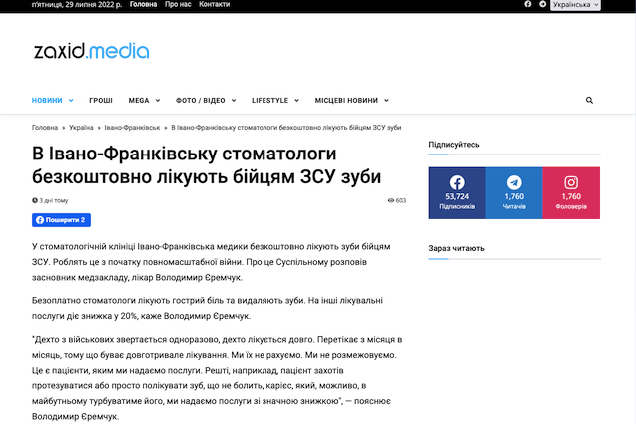Expand the ФОТО / ВІДЕО menu
Viewport: 636px width, 424px height.
[x=205, y=101]
